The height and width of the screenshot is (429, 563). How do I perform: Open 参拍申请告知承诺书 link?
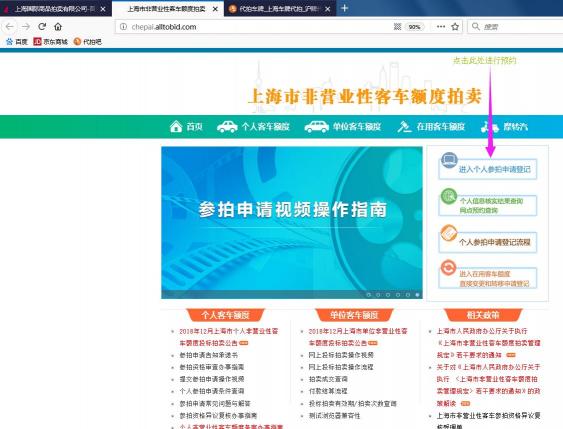(209, 355)
